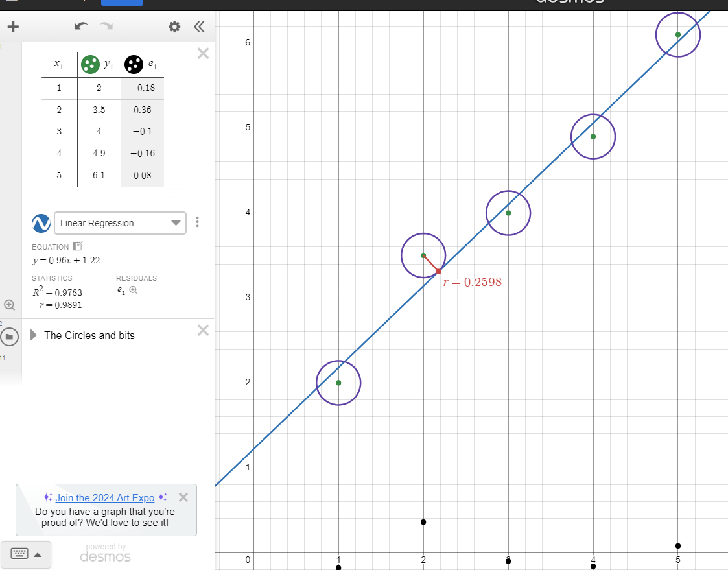The width and height of the screenshot is (728, 570).
Task: Delete the table expression with X
Action: [203, 53]
